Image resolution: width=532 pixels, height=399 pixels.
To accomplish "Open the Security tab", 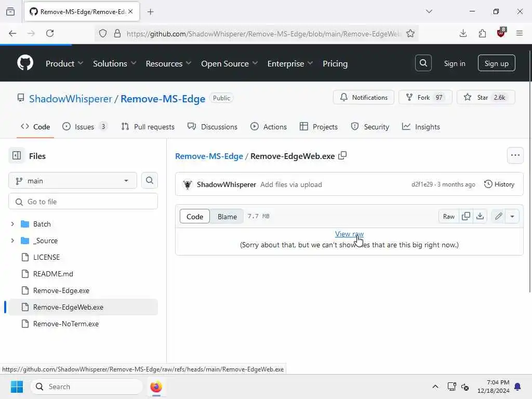I will click(370, 127).
